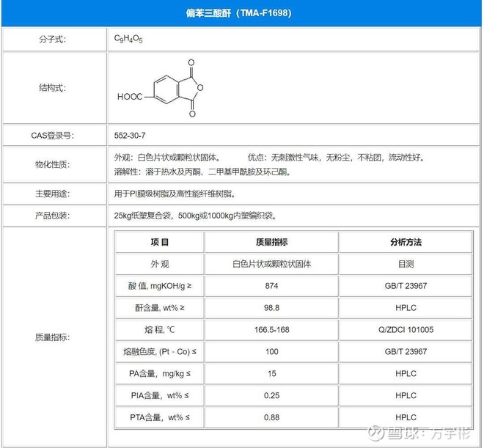Select the 主要用途 label
Image resolution: width=484 pixels, height=448 pixels.
pyautogui.click(x=53, y=194)
